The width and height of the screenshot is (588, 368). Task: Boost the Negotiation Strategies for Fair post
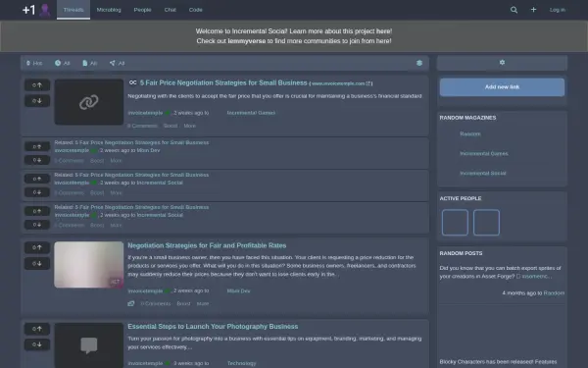pos(183,303)
